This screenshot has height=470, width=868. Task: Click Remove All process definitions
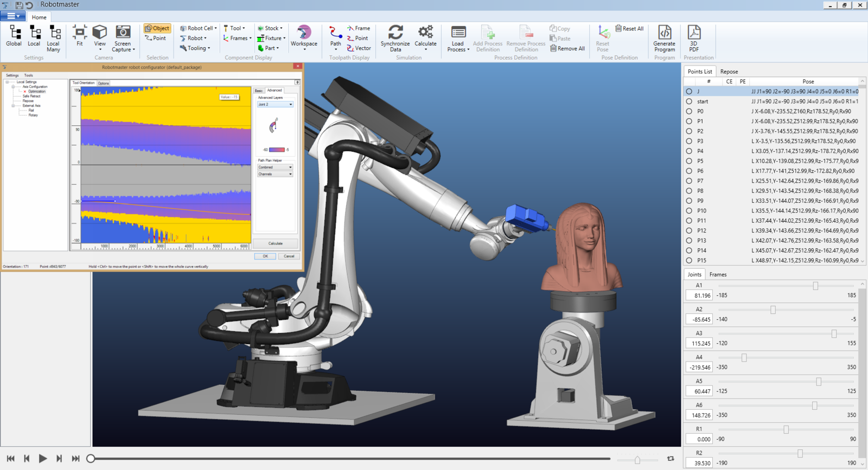567,48
